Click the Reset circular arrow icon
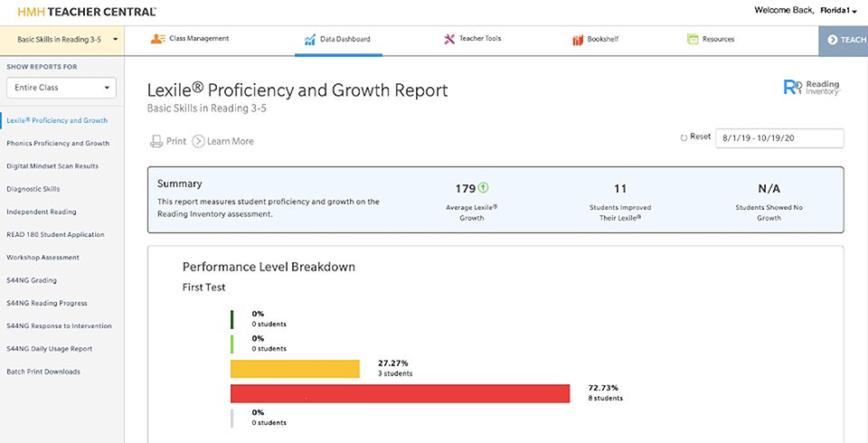868x443 pixels. click(x=684, y=137)
